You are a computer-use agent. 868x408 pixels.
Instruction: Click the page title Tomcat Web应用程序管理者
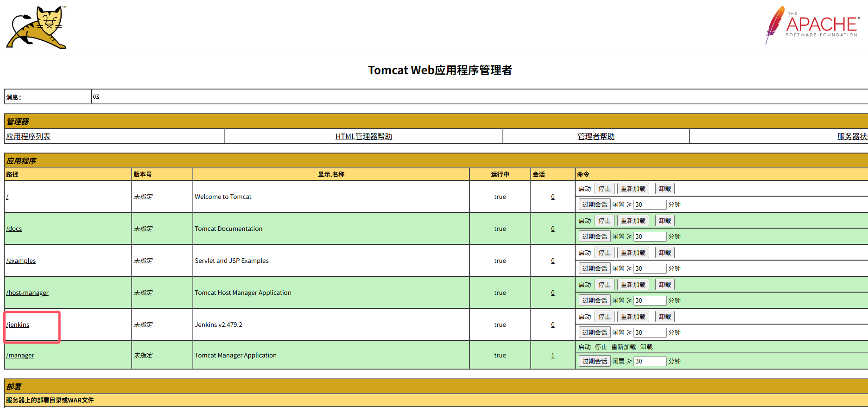pyautogui.click(x=440, y=70)
